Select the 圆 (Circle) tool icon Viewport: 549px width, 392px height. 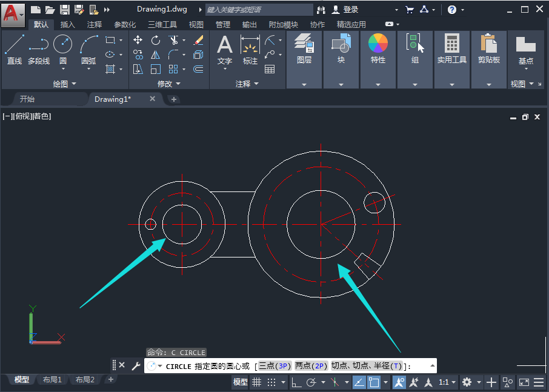(x=62, y=44)
